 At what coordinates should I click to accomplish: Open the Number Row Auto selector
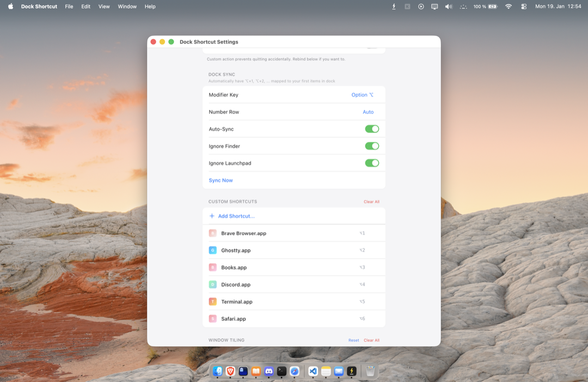(x=368, y=112)
